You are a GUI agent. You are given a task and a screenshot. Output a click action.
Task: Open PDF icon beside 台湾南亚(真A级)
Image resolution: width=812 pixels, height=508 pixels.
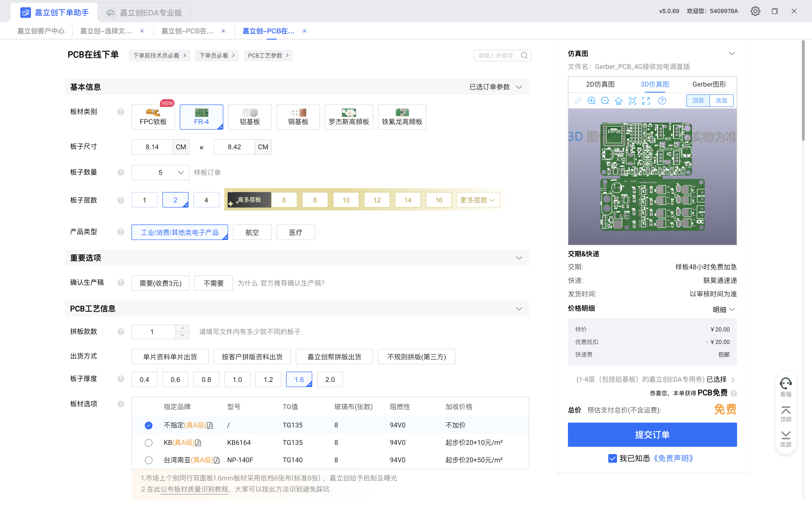(x=217, y=460)
